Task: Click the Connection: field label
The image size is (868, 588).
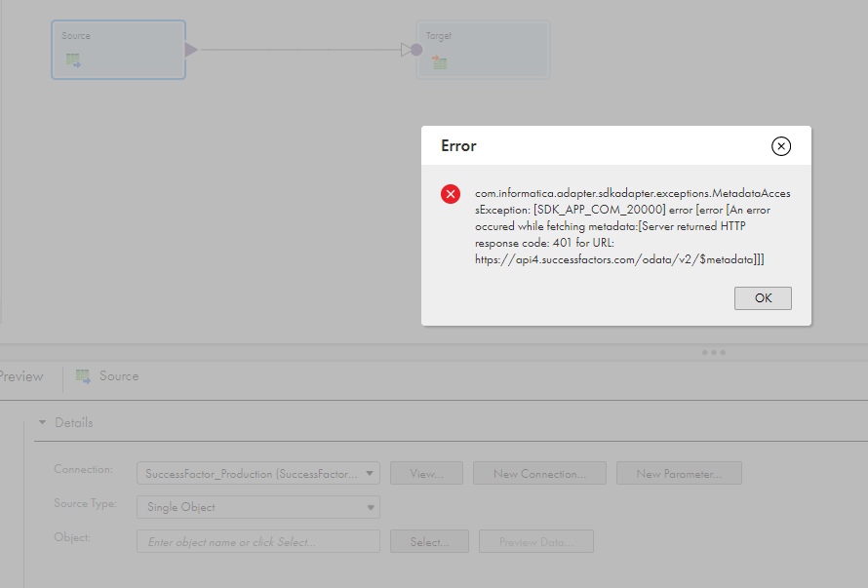Action: [83, 469]
